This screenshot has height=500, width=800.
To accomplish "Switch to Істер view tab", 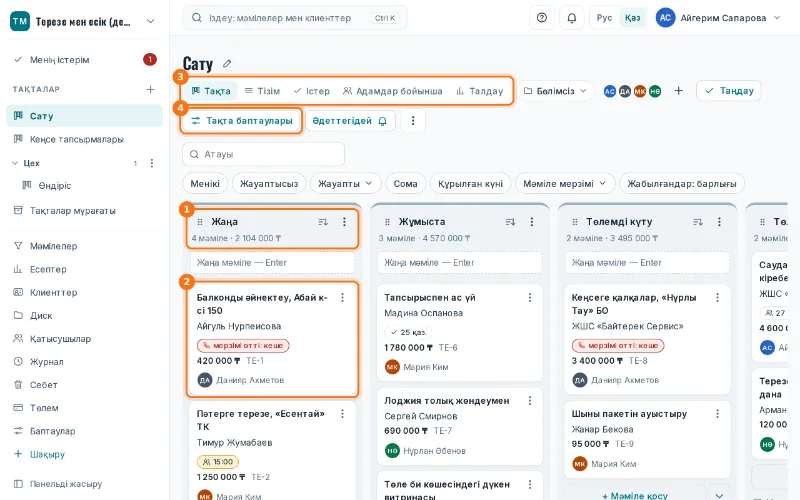I will (x=312, y=91).
